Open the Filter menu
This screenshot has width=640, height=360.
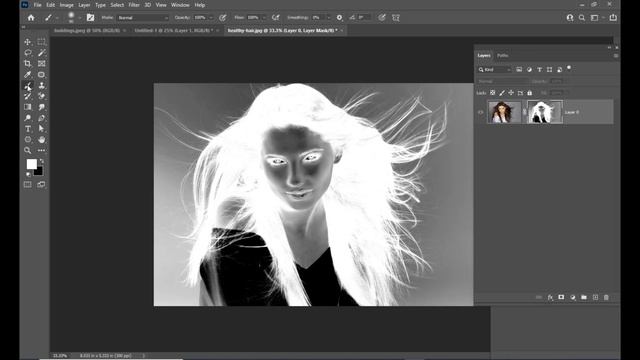134,5
